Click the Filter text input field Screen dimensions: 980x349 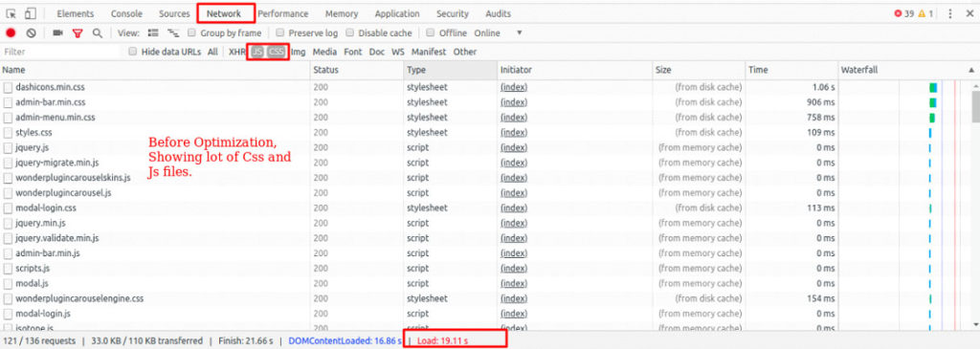pyautogui.click(x=60, y=52)
